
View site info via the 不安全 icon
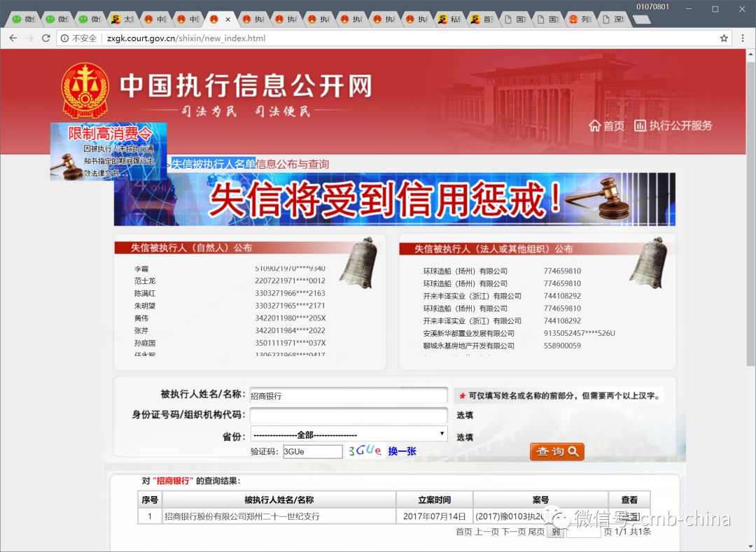point(64,38)
